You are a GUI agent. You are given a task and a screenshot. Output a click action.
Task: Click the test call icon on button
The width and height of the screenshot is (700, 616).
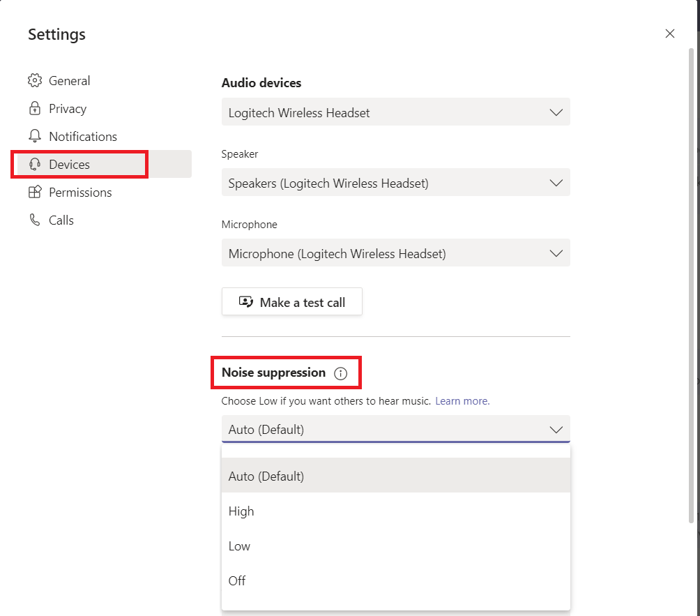(245, 302)
